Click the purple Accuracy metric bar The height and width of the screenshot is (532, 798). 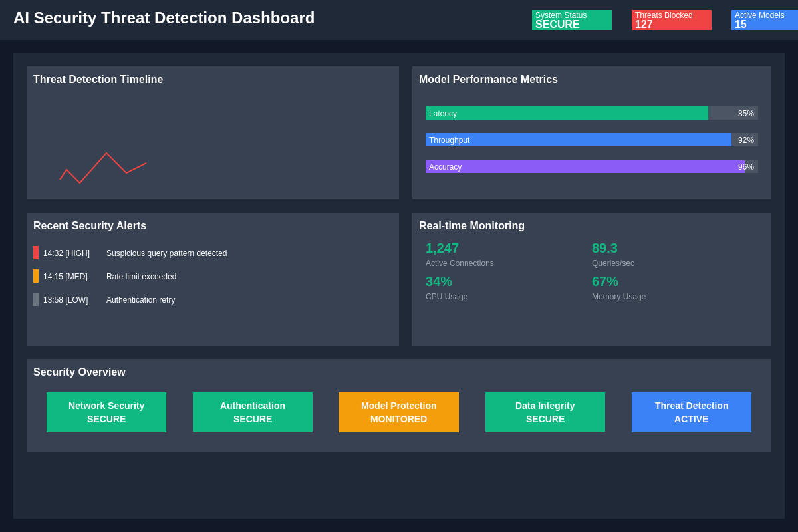(x=585, y=166)
